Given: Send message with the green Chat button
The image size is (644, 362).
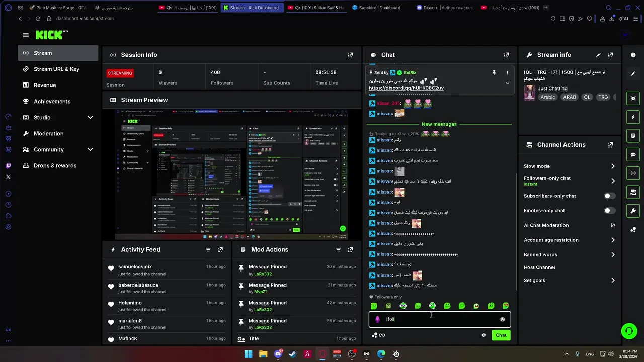Looking at the screenshot, I should (501, 335).
